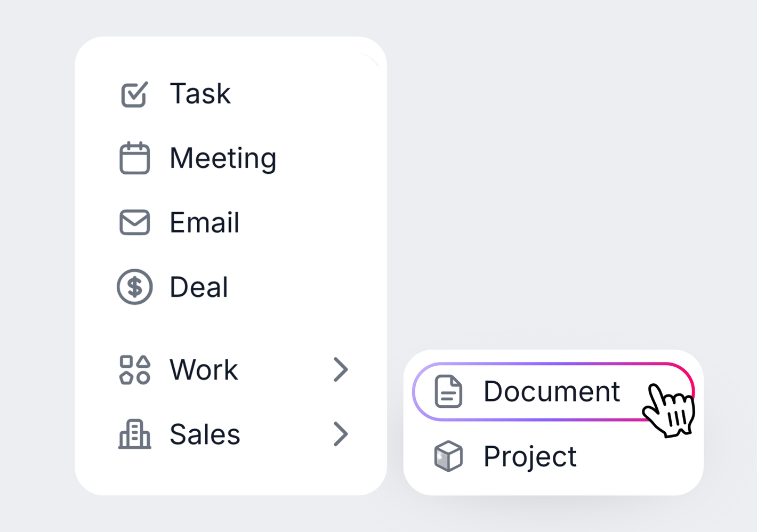Viewport: 757px width, 532px height.
Task: Click the Document file icon
Action: tap(448, 391)
